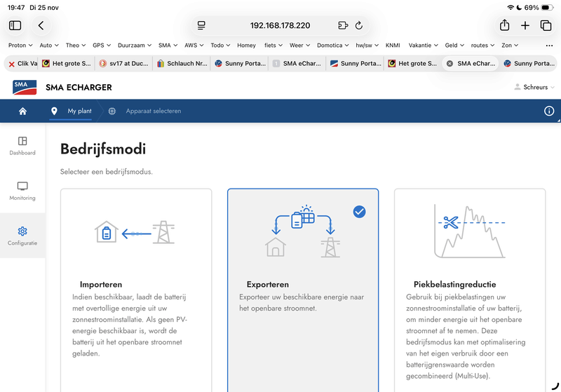This screenshot has width=561, height=392.
Task: Click the Schreurs user avatar icon
Action: [517, 87]
